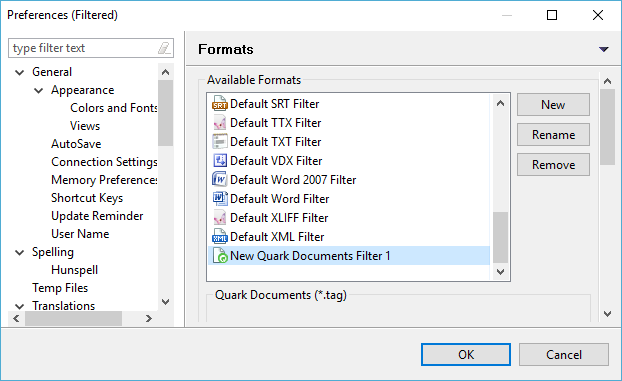
Task: Open the Shortcut Keys preferences page
Action: coord(87,198)
